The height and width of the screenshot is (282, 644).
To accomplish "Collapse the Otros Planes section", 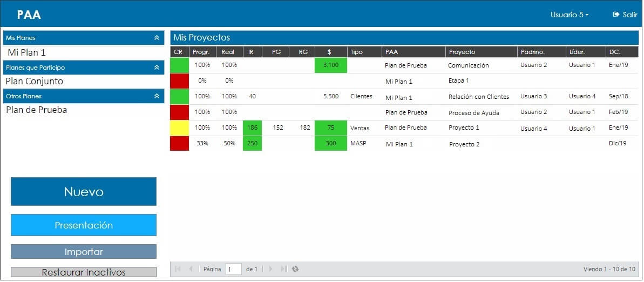I will pyautogui.click(x=157, y=96).
